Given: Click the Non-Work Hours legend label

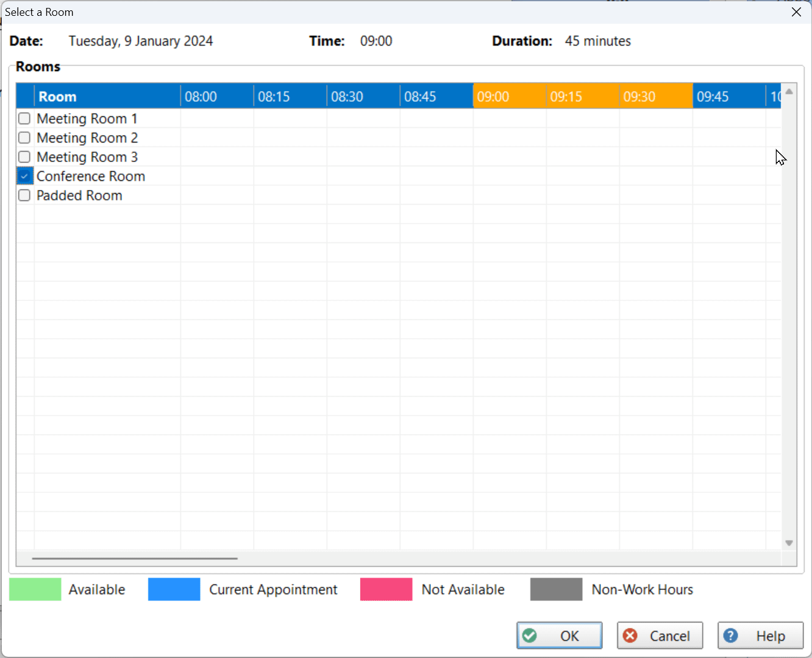Looking at the screenshot, I should (x=643, y=589).
